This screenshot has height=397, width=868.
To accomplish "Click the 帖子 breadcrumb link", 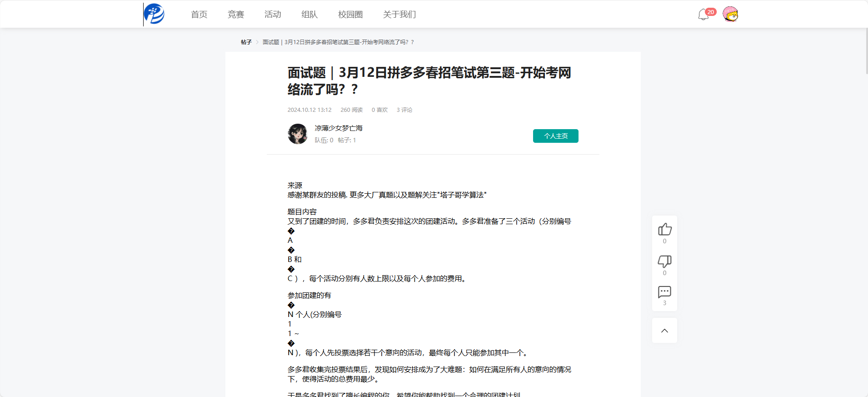I will [246, 42].
